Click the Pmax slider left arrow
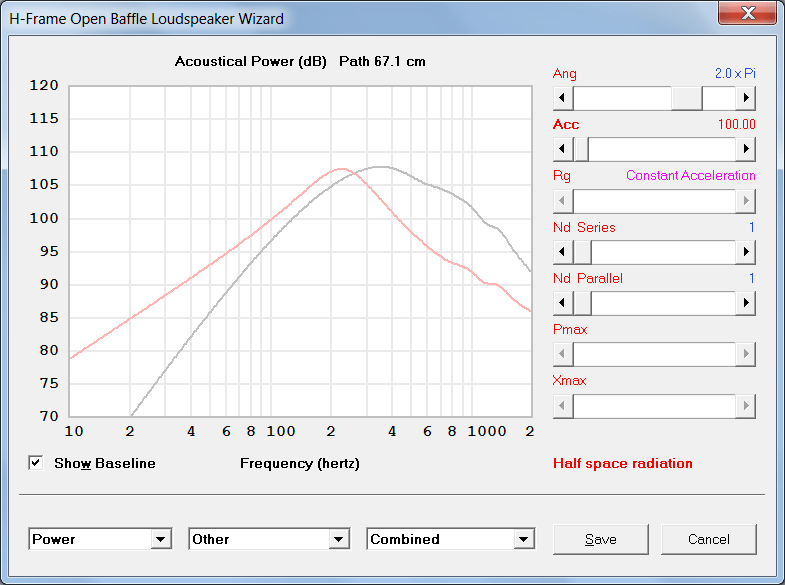This screenshot has height=585, width=785. coord(563,354)
